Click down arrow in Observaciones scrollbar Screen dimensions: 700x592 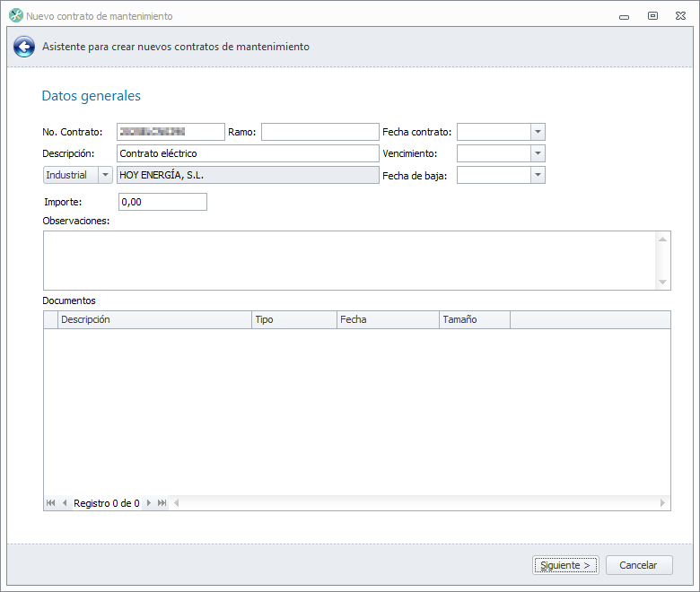coord(662,282)
